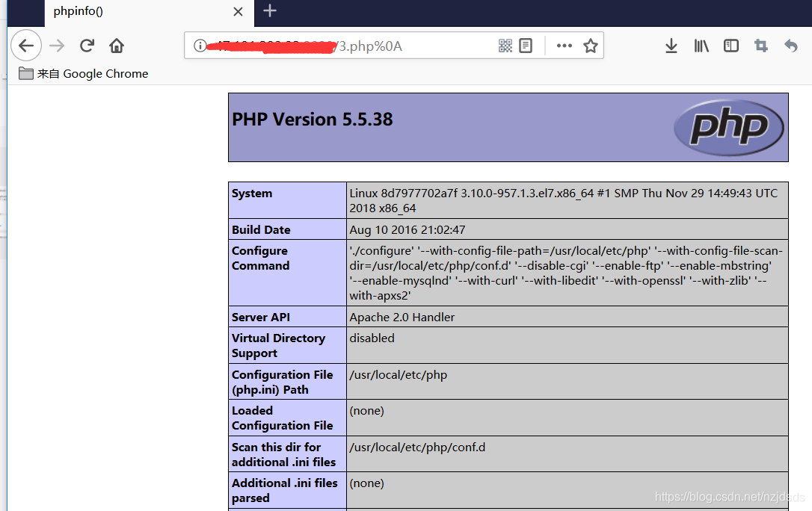The image size is (812, 511).
Task: Toggle reader view icon
Action: point(526,46)
